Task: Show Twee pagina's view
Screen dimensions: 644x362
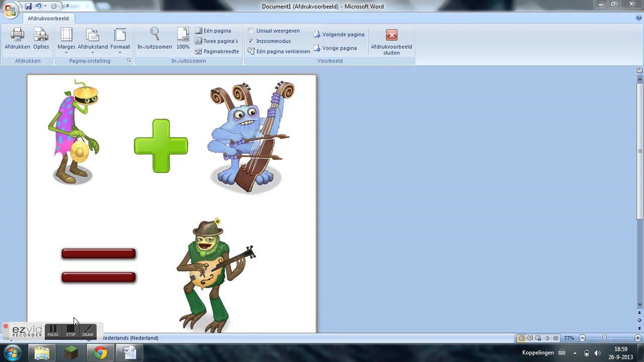Action: tap(216, 41)
